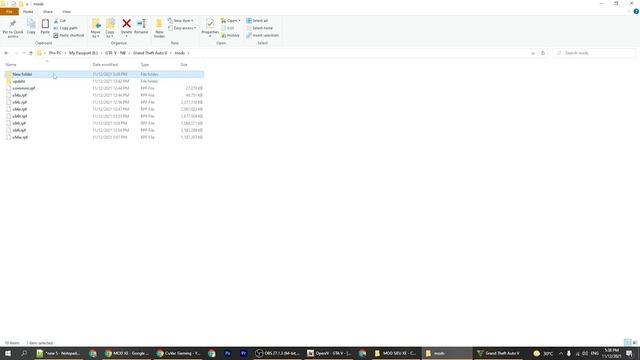Screen dimensions: 640x360
Task: Click the Cut scissors icon
Action: point(56,21)
